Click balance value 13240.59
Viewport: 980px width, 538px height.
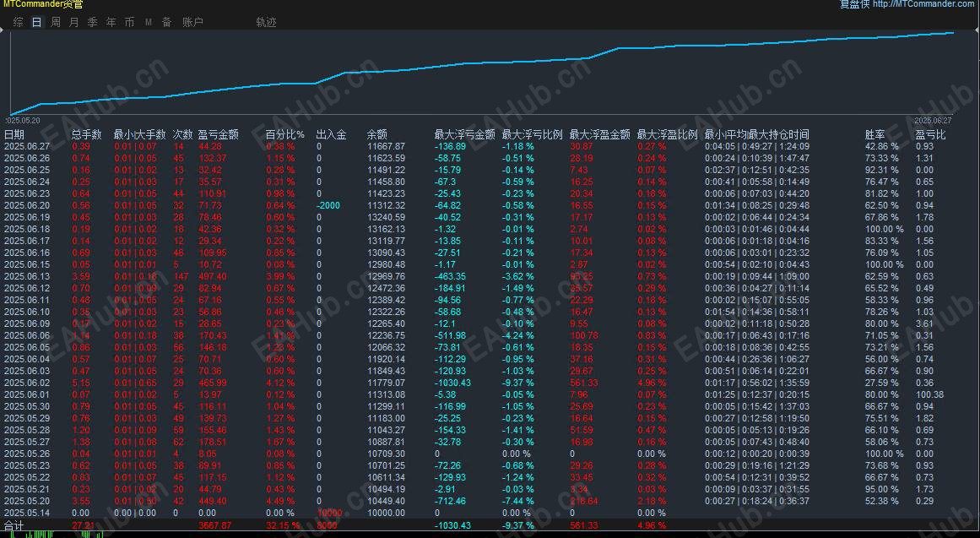point(386,217)
